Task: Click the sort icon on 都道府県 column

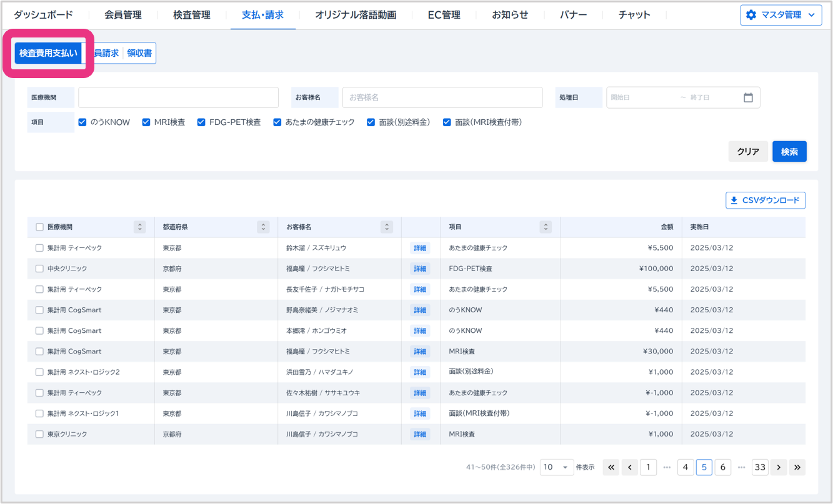Action: [263, 227]
